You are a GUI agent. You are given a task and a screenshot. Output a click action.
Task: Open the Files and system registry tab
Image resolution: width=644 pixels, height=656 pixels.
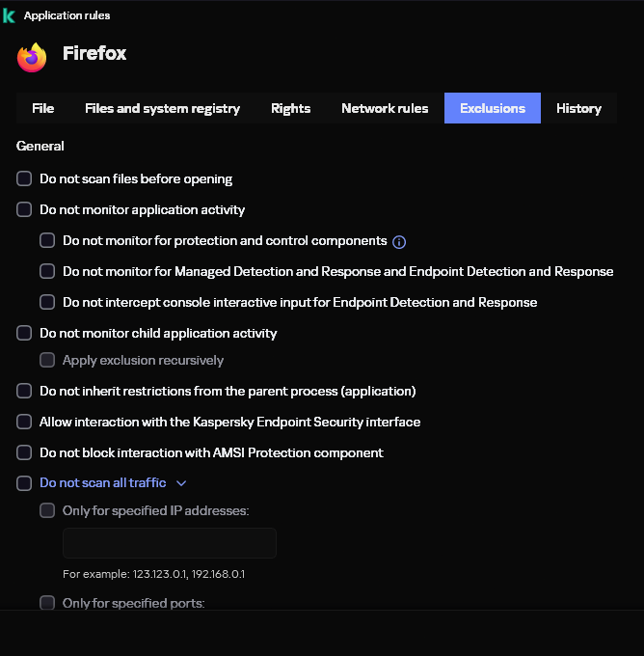click(x=162, y=108)
